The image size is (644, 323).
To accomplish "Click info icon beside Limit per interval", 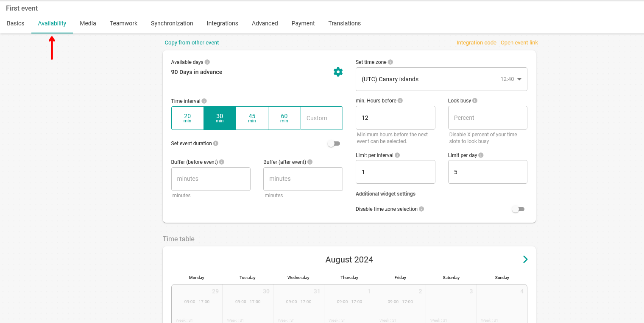I will (x=397, y=155).
